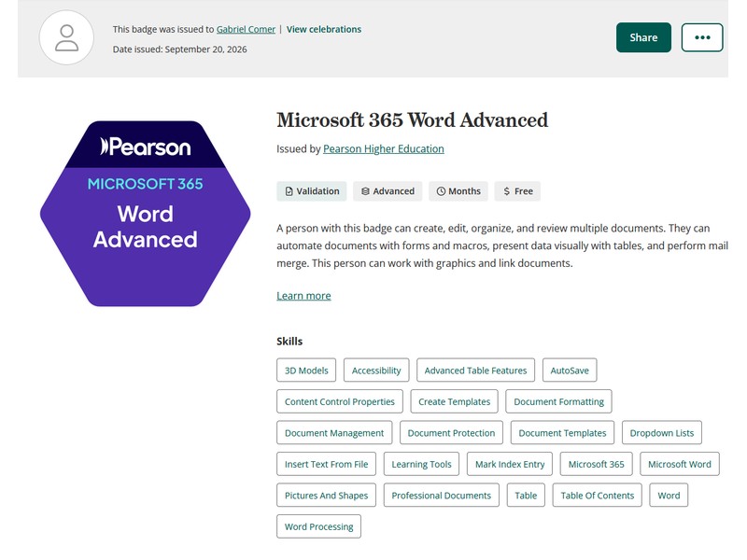Click the Dropdown Lists skill tag

point(662,433)
